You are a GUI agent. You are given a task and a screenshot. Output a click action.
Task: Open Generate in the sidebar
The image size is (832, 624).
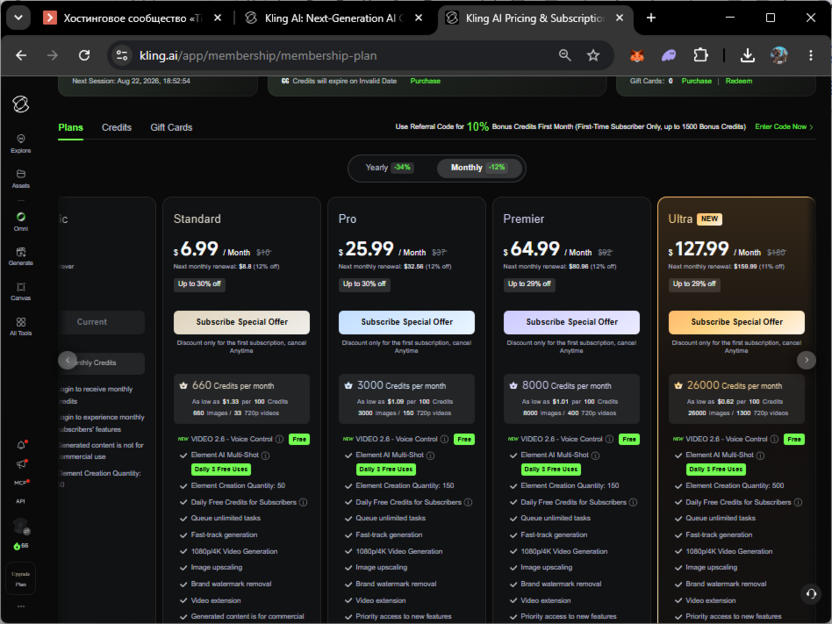21,256
